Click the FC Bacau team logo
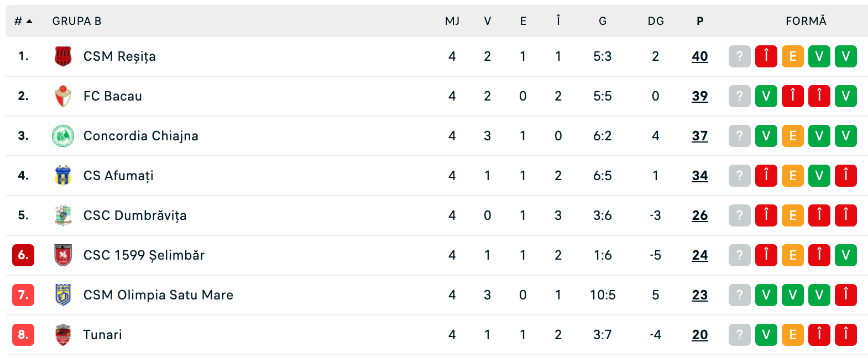Viewport: 868px width, 358px height. pyautogui.click(x=63, y=96)
